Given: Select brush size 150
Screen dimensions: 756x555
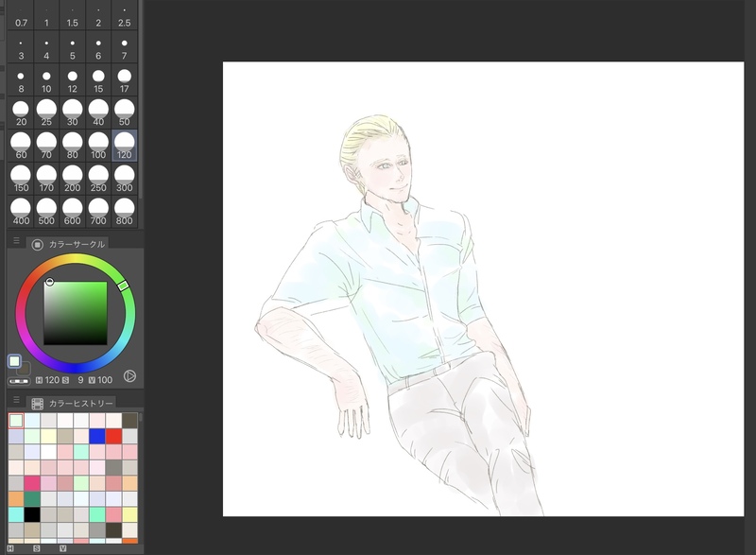Looking at the screenshot, I should click(x=21, y=179).
